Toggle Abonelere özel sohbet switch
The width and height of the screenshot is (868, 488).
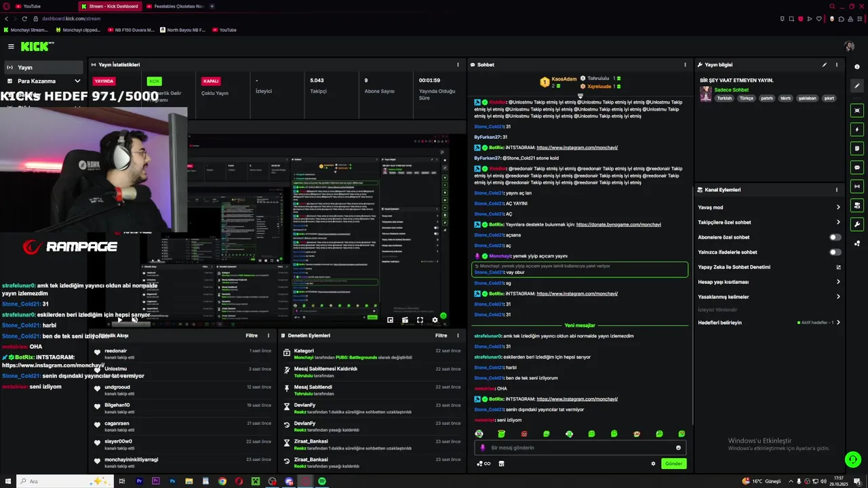(835, 237)
